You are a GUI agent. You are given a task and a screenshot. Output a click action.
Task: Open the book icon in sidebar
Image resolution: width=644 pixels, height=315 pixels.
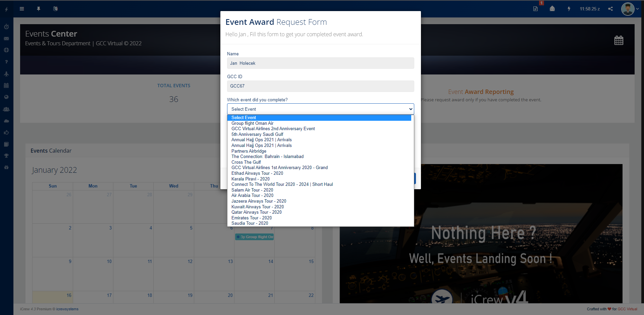6,144
